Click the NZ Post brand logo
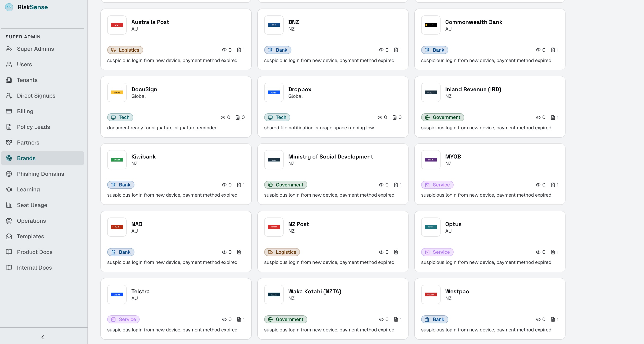This screenshot has width=644, height=344. 274,227
